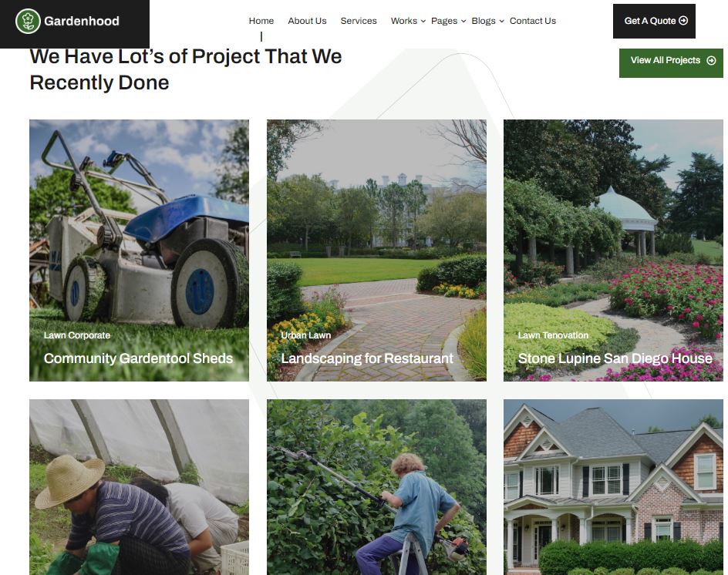
Task: Open the greenhouse workers project thumbnail
Action: 140,487
